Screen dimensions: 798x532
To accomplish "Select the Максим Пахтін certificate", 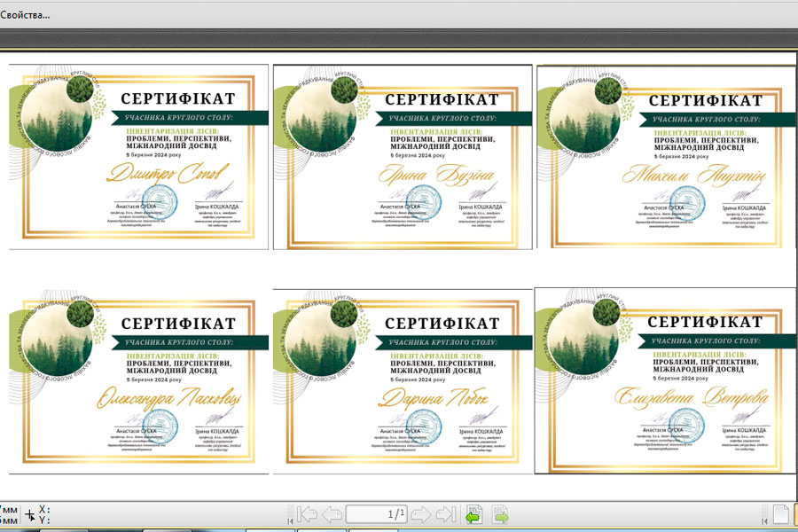I will point(667,157).
